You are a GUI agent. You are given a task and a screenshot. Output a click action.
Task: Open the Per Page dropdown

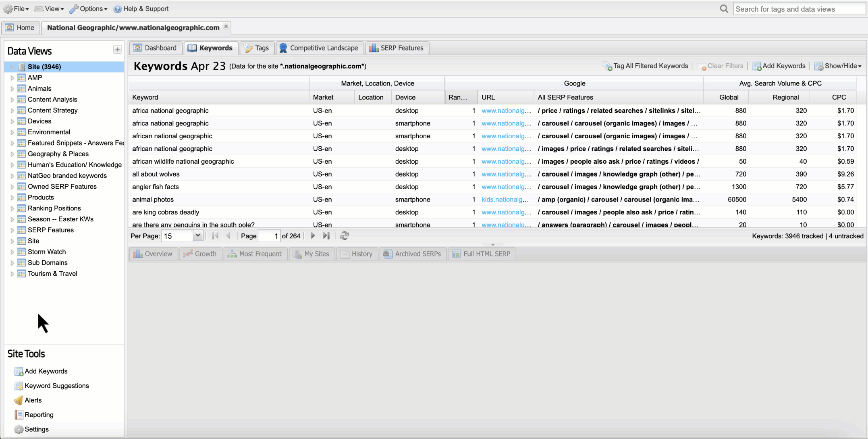click(x=197, y=236)
